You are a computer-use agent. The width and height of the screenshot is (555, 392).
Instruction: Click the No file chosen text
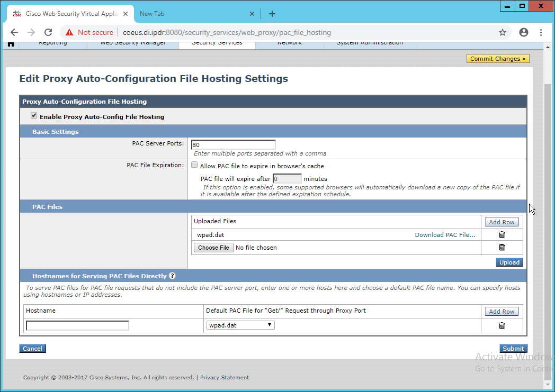coord(256,248)
